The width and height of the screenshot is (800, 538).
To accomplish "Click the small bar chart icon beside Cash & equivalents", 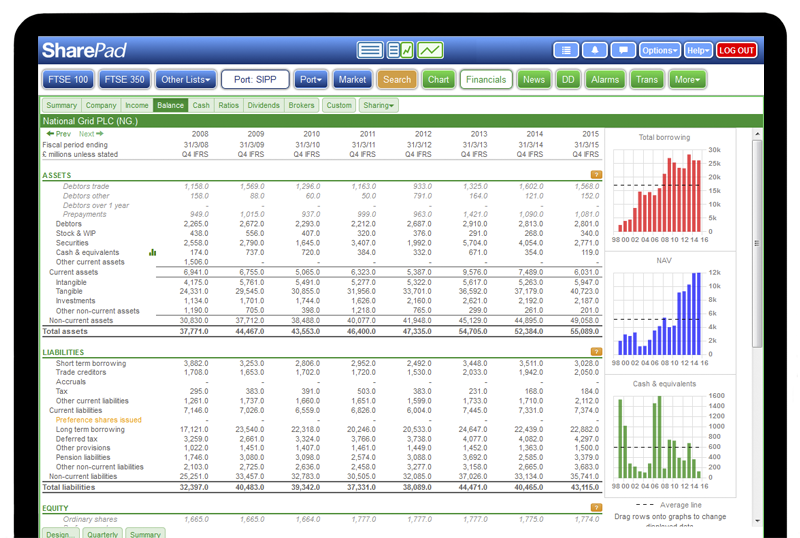I will coord(153,252).
